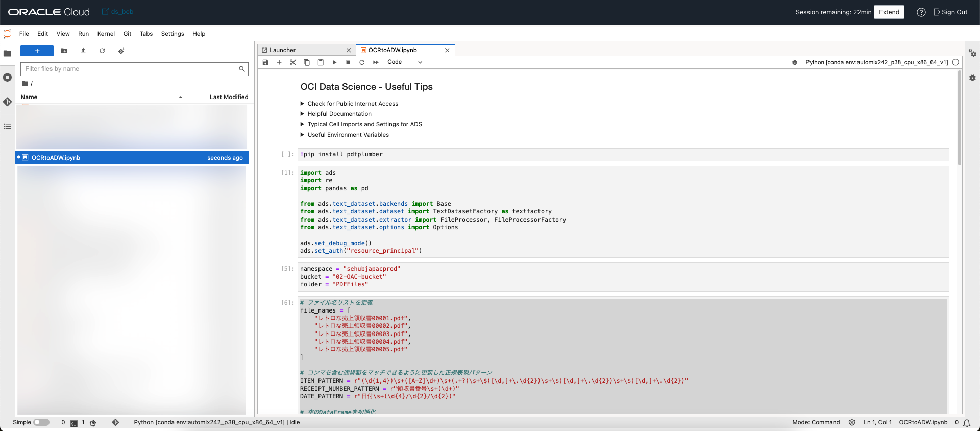Toggle the Simple interface mode switch
The image size is (980, 431).
pyautogui.click(x=41, y=422)
